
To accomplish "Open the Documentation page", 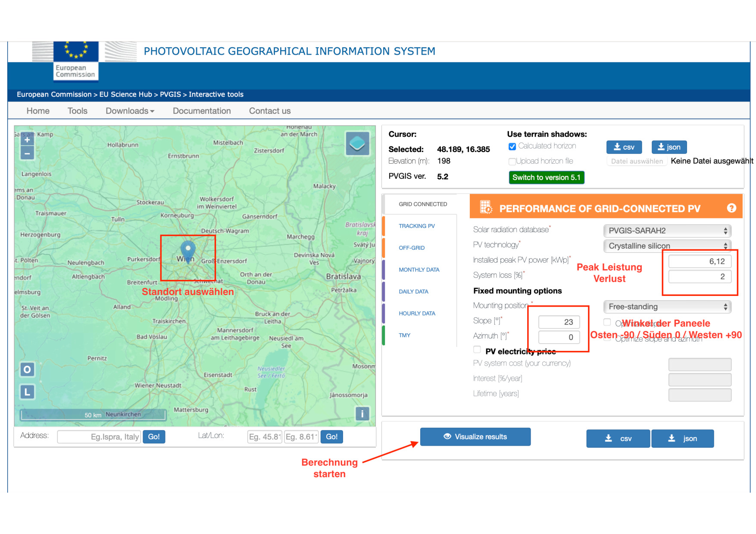I will point(202,111).
